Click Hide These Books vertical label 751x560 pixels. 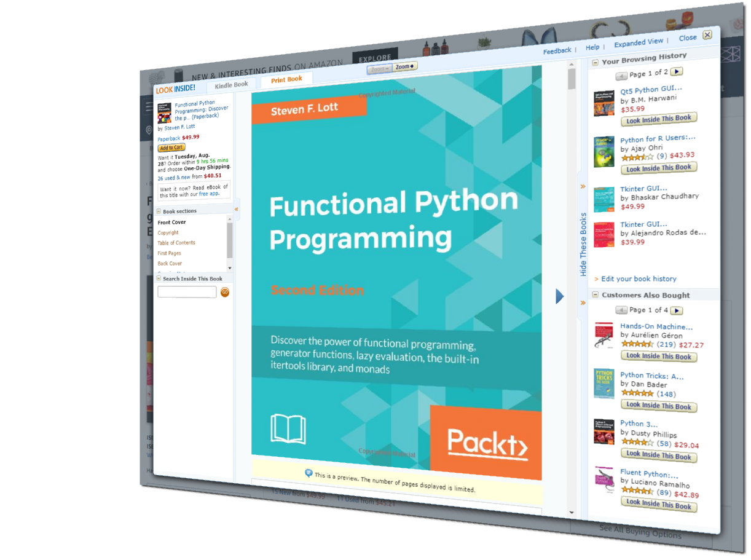pyautogui.click(x=583, y=244)
